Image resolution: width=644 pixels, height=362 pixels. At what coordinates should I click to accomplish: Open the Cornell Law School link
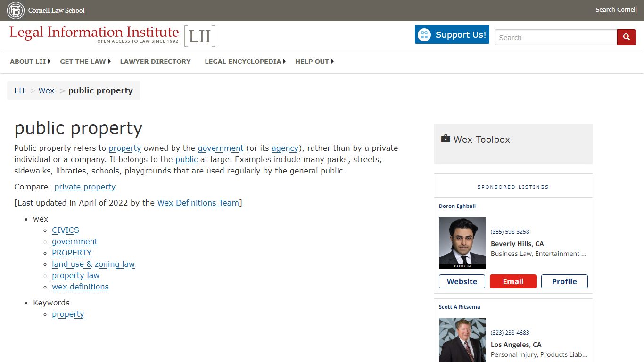pyautogui.click(x=56, y=10)
